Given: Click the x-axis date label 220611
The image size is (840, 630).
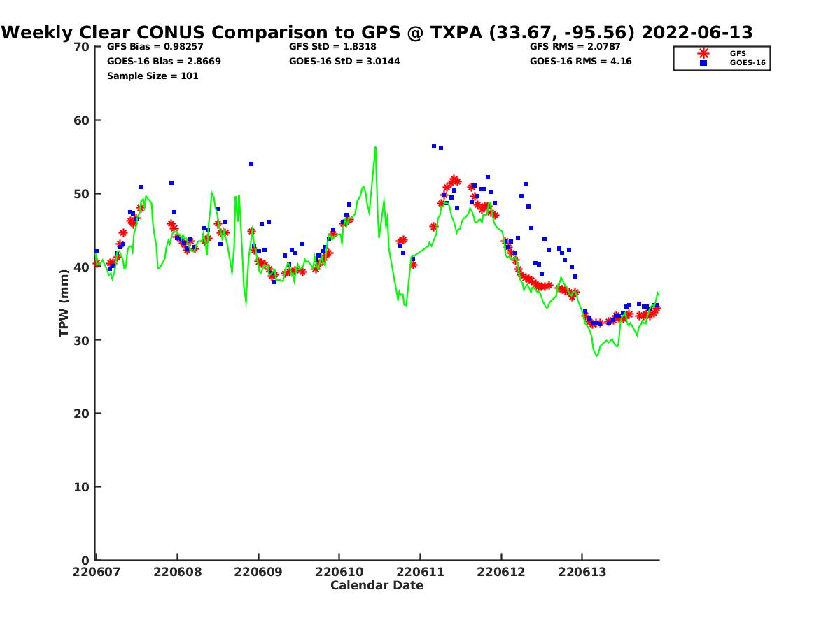Looking at the screenshot, I should pos(420,572).
